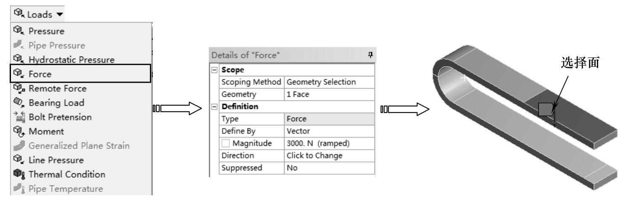Pin the Details of Force panel
The width and height of the screenshot is (644, 202).
[x=370, y=56]
